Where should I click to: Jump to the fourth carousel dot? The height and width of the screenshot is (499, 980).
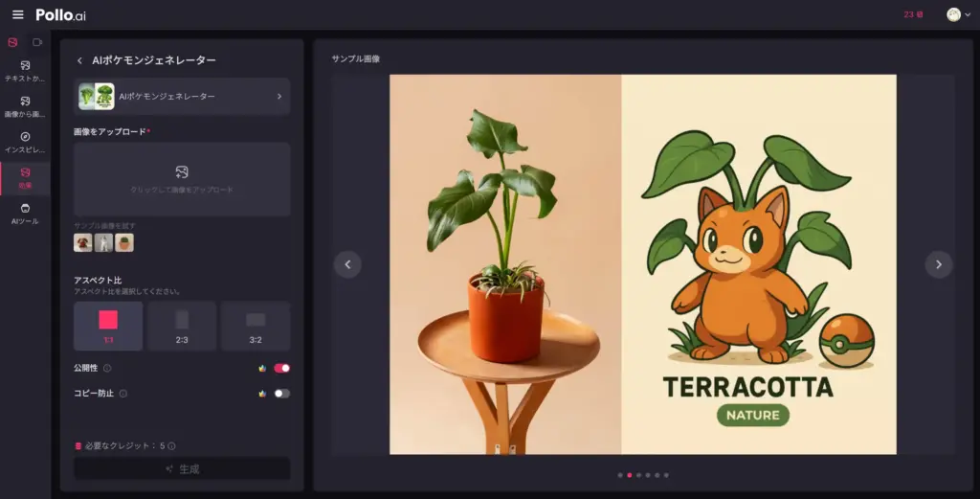[x=648, y=475]
